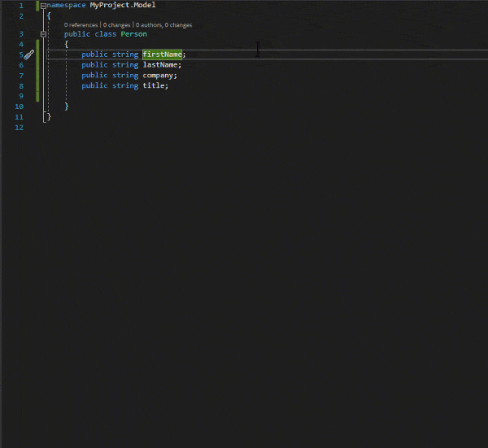Click line number 9 in the margin

[x=21, y=96]
